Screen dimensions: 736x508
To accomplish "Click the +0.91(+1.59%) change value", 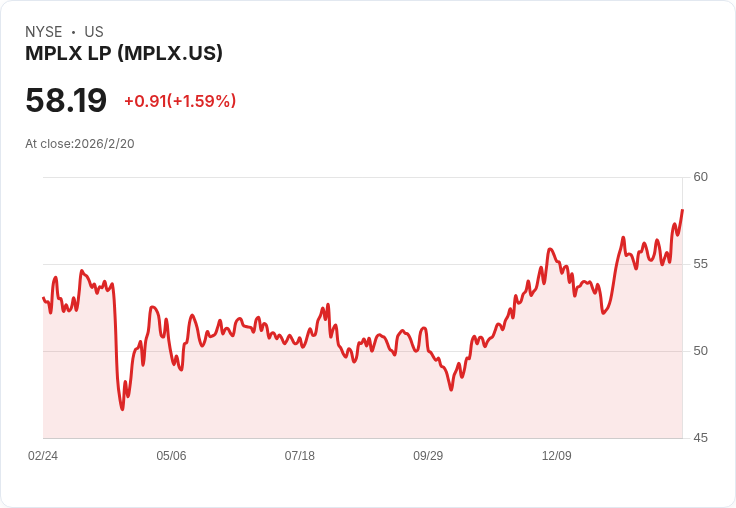I will [180, 101].
